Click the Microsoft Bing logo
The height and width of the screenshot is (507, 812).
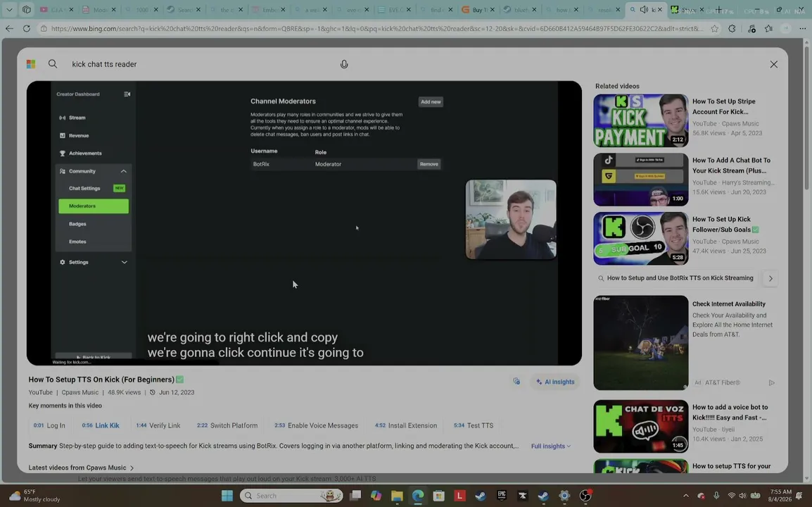(x=31, y=64)
